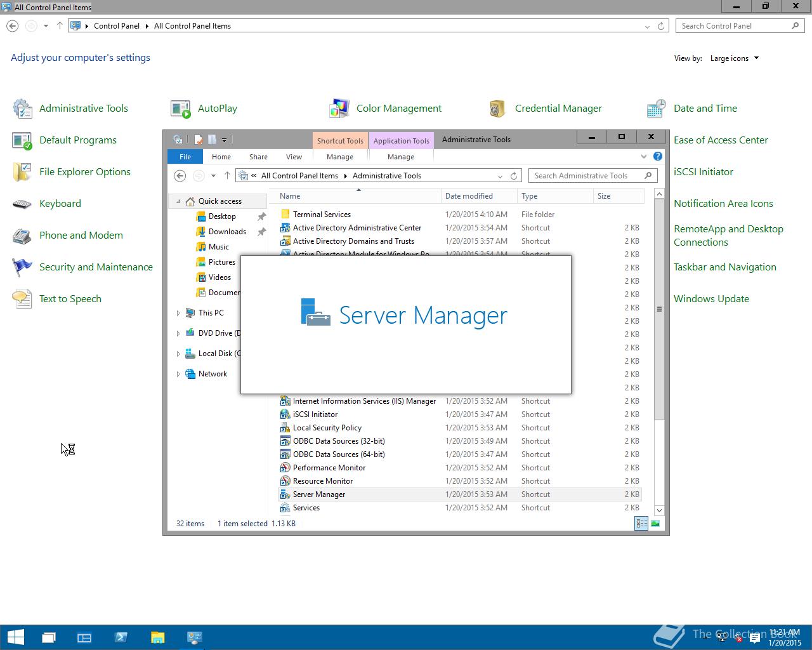The width and height of the screenshot is (812, 650).
Task: Open iSCSI Initiator in Control Panel
Action: click(704, 172)
